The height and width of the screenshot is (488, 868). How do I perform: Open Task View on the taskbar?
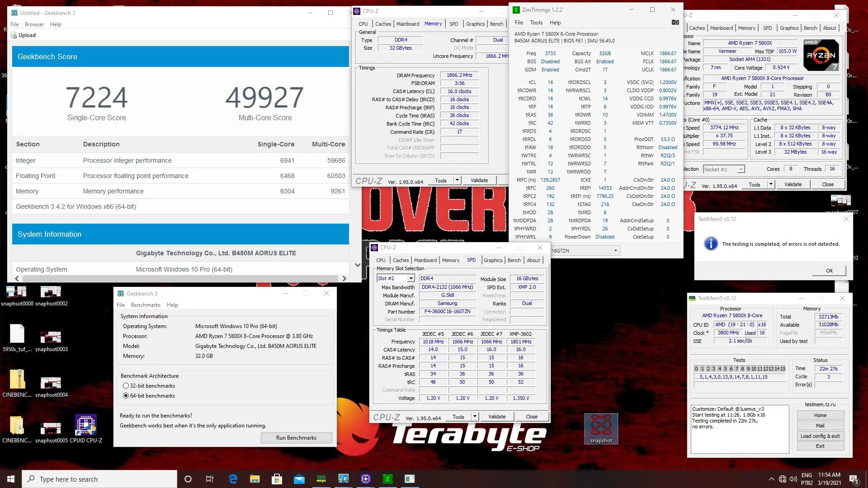tap(210, 479)
